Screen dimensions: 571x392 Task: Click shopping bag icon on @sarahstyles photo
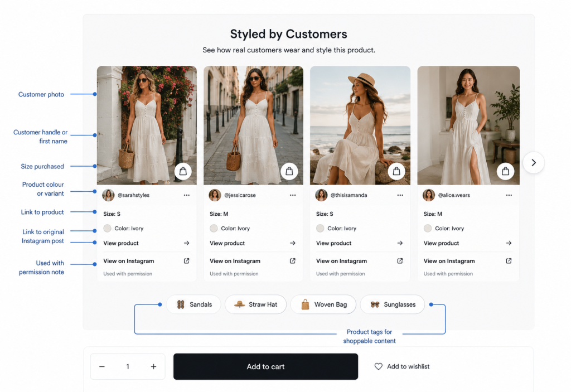click(x=183, y=171)
